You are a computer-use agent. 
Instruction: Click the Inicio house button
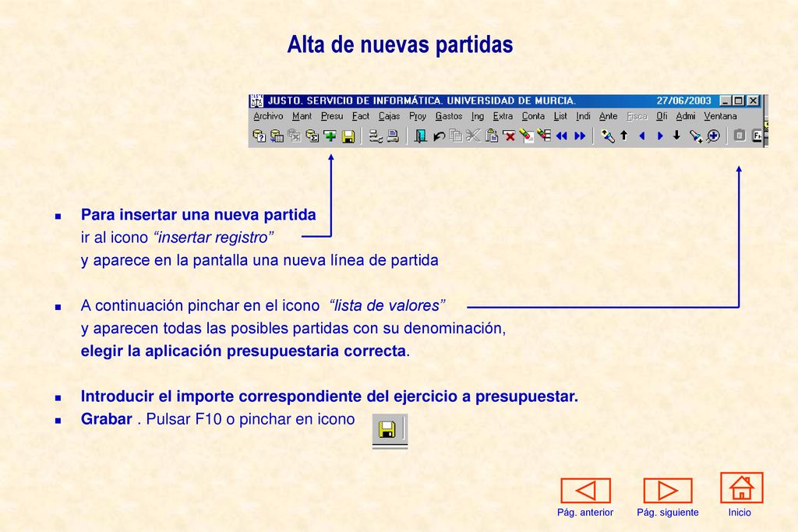pyautogui.click(x=742, y=488)
